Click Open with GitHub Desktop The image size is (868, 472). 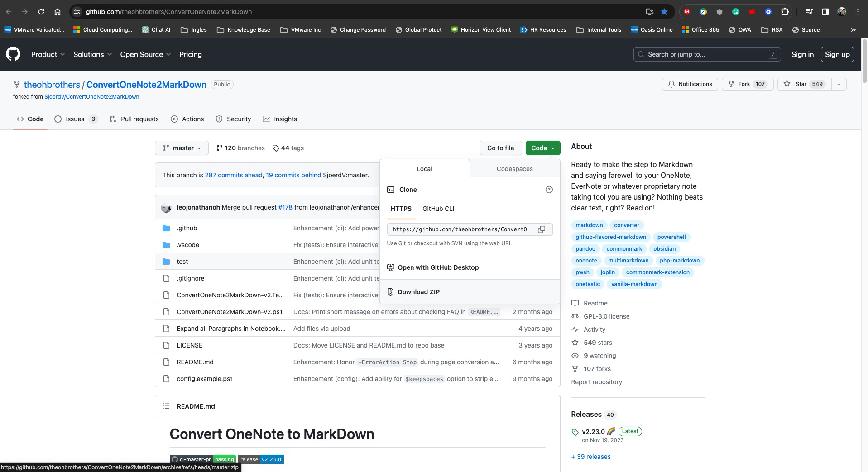pos(470,267)
